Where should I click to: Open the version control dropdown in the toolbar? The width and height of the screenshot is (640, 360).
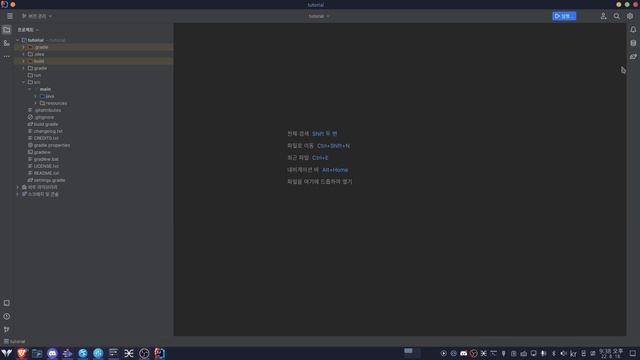36,16
